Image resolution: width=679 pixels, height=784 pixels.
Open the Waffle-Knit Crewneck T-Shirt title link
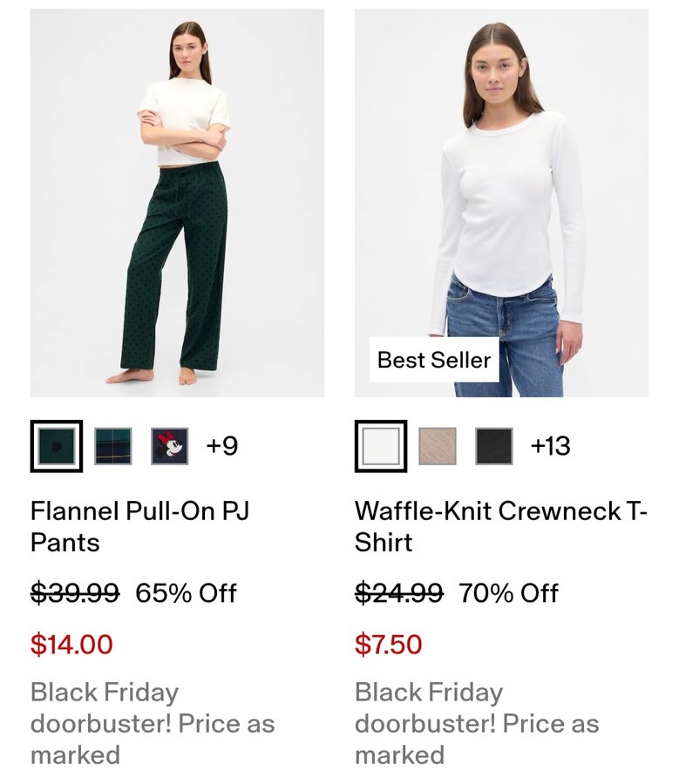[x=500, y=526]
